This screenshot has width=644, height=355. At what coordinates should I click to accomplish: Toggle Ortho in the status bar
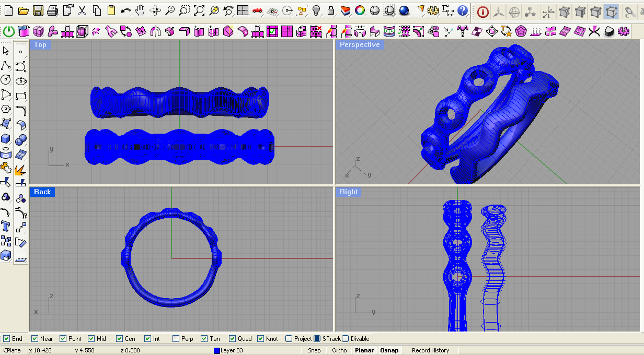(x=339, y=350)
